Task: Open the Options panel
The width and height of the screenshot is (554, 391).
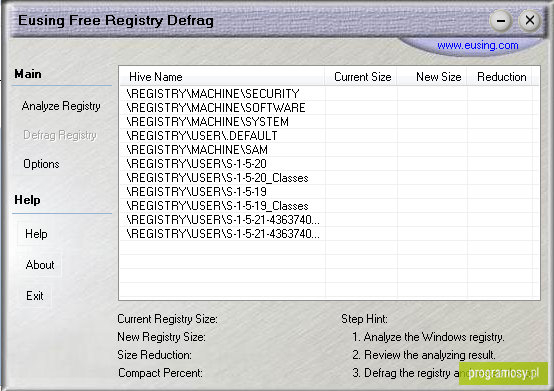Action: coord(41,164)
